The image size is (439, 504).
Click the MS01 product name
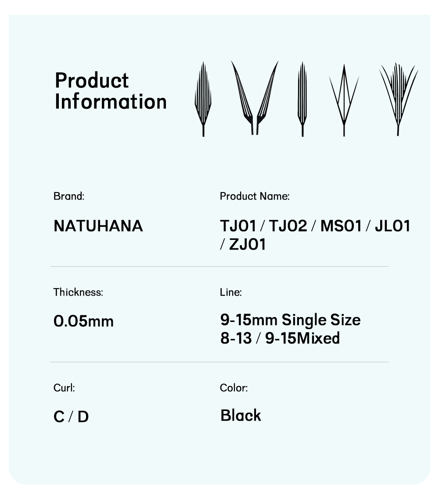341,226
